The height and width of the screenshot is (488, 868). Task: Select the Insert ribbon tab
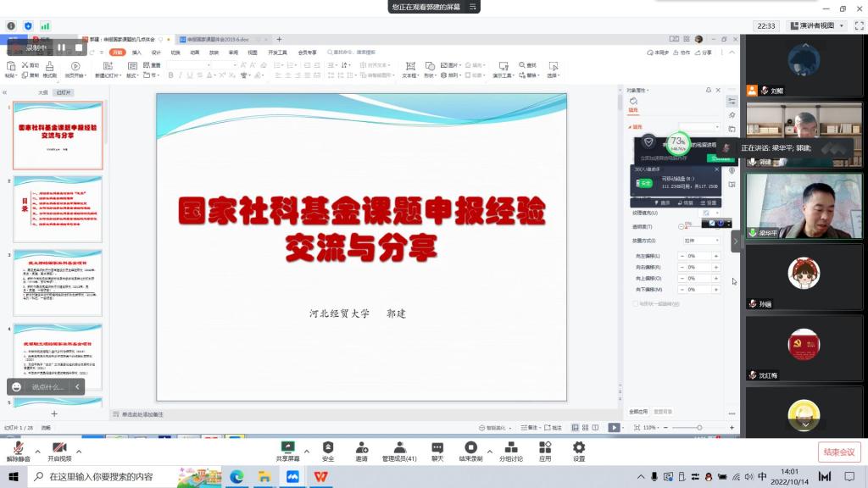[x=136, y=53]
